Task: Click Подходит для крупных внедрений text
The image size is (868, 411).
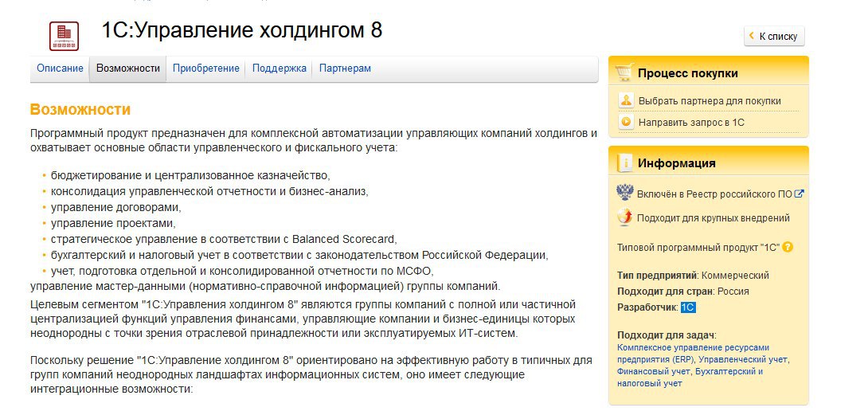Action: (x=713, y=218)
